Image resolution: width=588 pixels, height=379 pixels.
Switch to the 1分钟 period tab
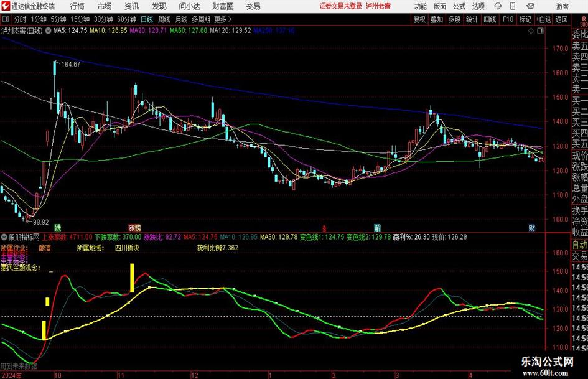(x=38, y=19)
